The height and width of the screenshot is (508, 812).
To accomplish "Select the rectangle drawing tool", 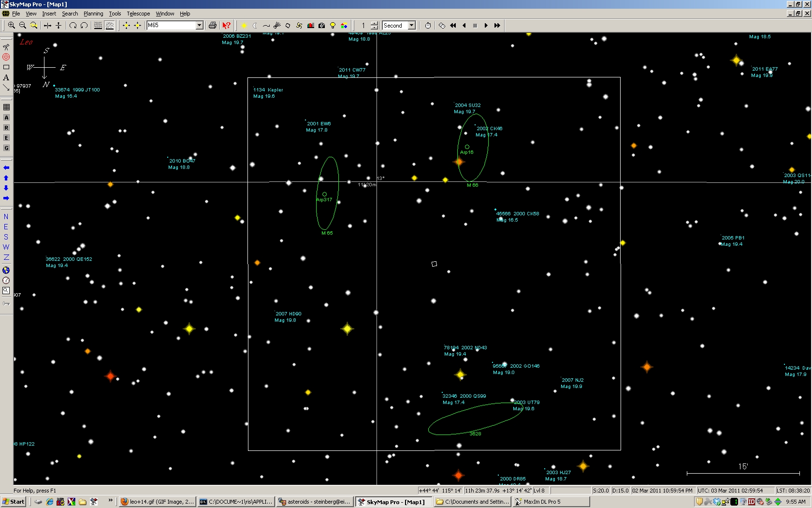I will (6, 67).
